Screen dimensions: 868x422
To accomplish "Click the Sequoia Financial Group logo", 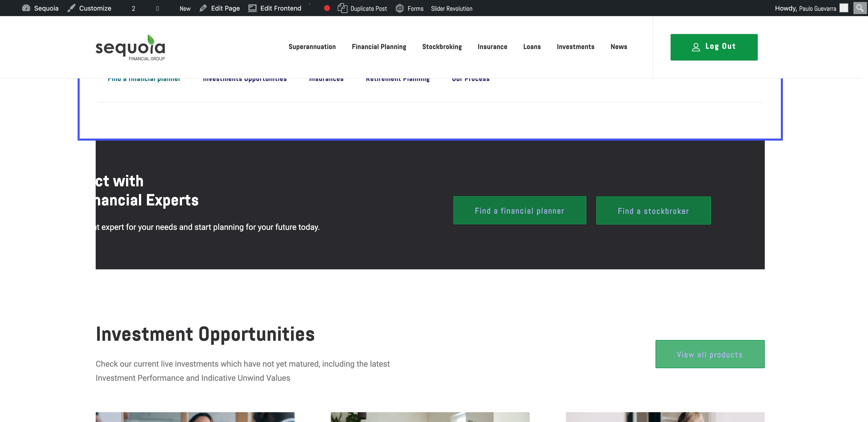I will pyautogui.click(x=130, y=47).
